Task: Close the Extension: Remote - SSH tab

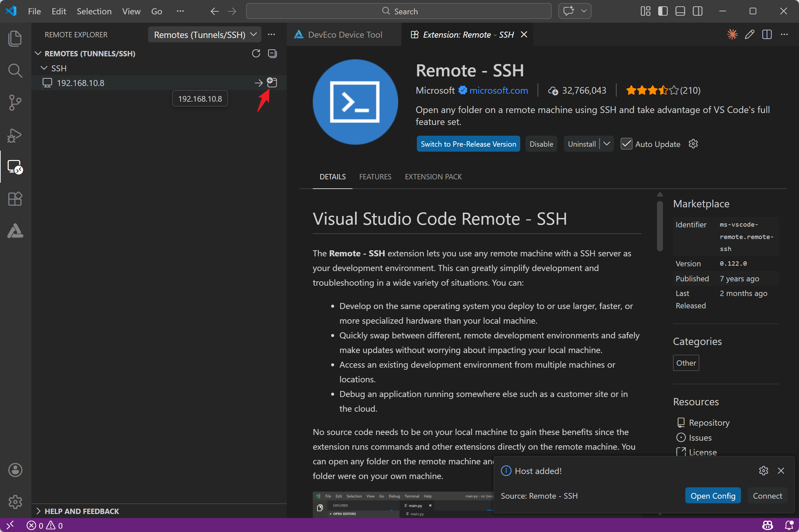Action: tap(524, 34)
